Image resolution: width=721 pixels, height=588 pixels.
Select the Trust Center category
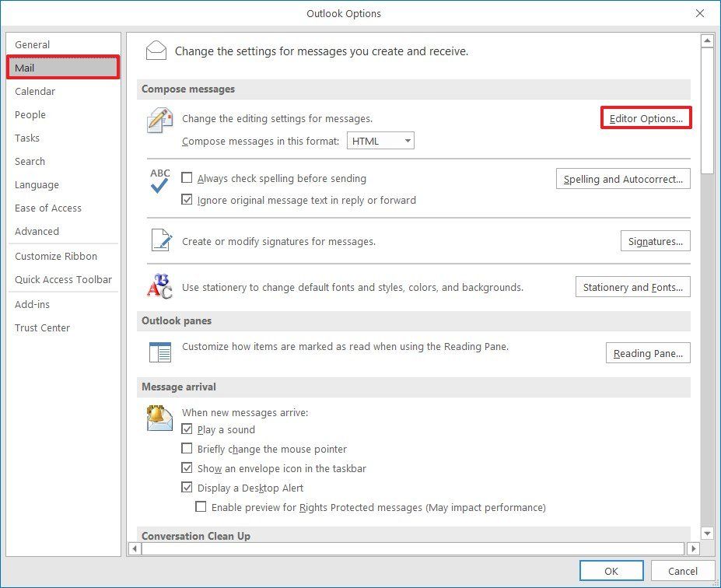[42, 327]
